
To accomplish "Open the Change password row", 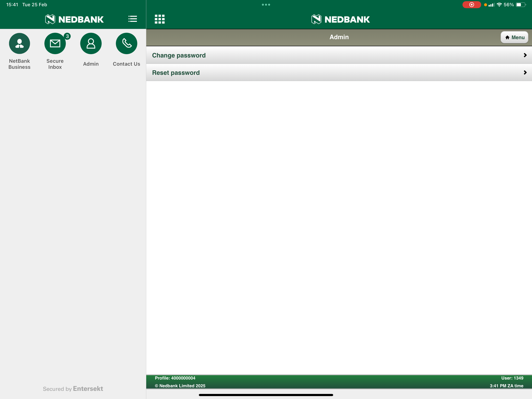I will pyautogui.click(x=339, y=55).
